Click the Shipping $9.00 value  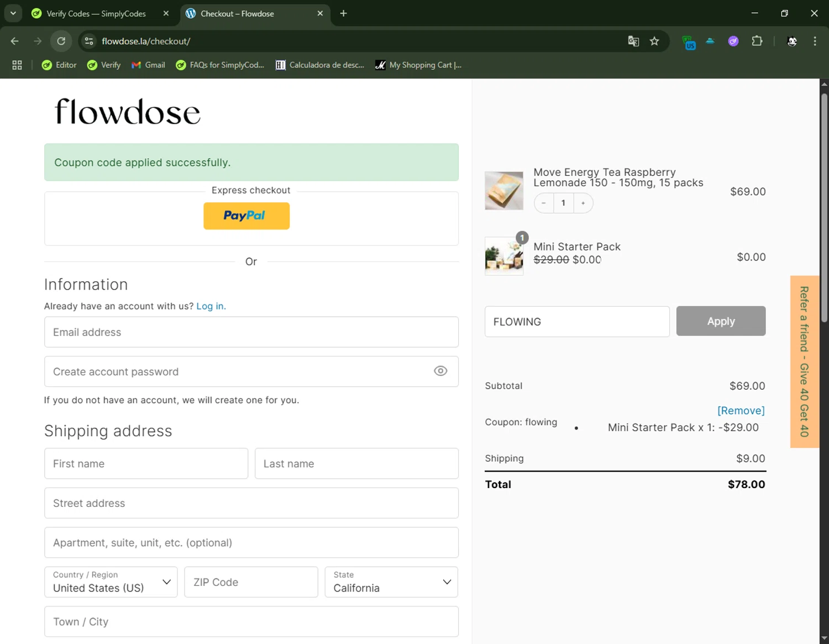(751, 458)
